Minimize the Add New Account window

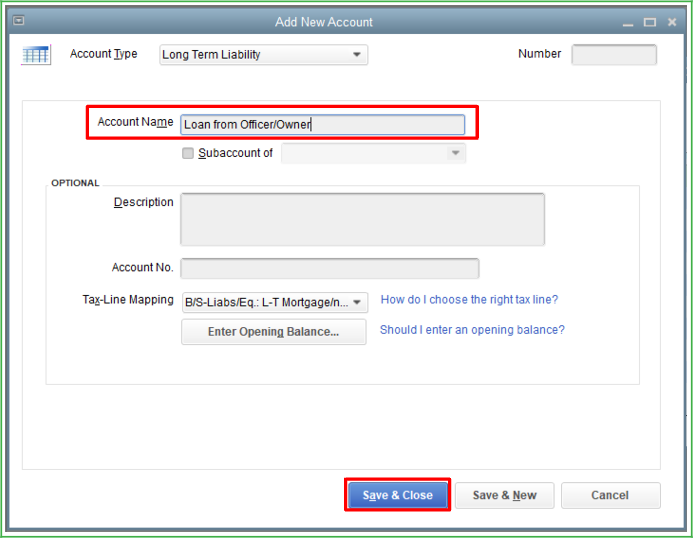pyautogui.click(x=628, y=23)
